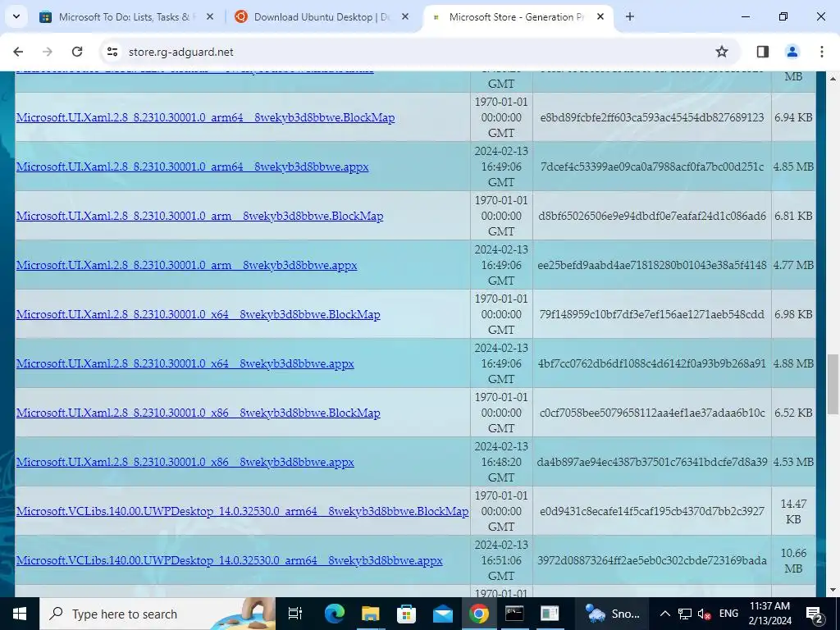Download VCLibs UWPDesktop arm64 BlockMap link

click(242, 512)
